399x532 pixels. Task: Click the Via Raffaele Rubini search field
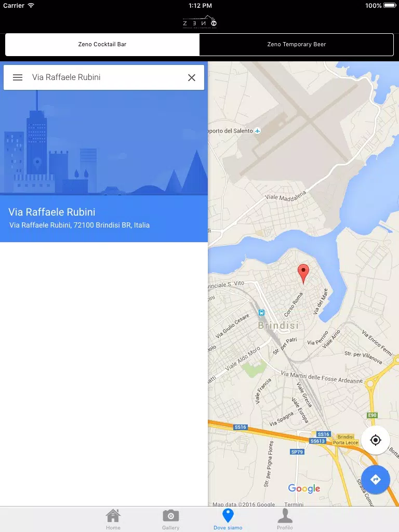105,77
